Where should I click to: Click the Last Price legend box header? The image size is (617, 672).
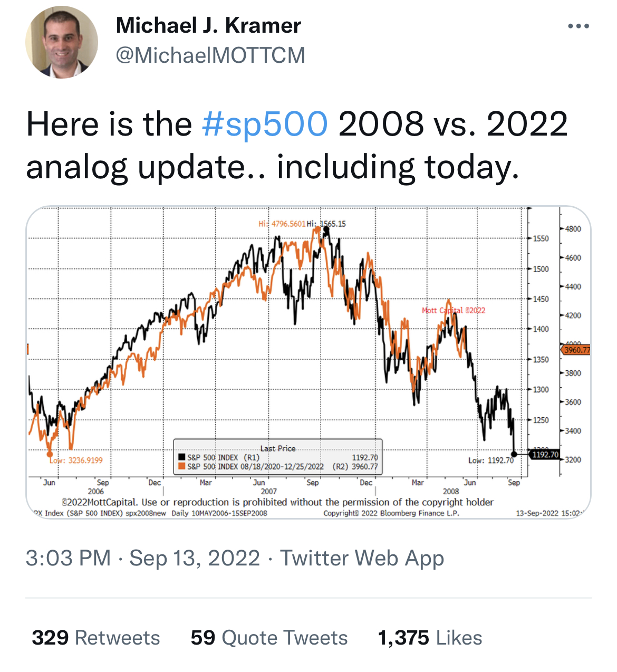point(278,448)
